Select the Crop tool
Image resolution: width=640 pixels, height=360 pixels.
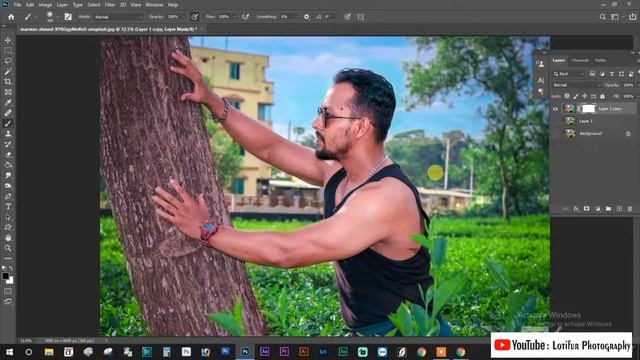click(x=8, y=82)
